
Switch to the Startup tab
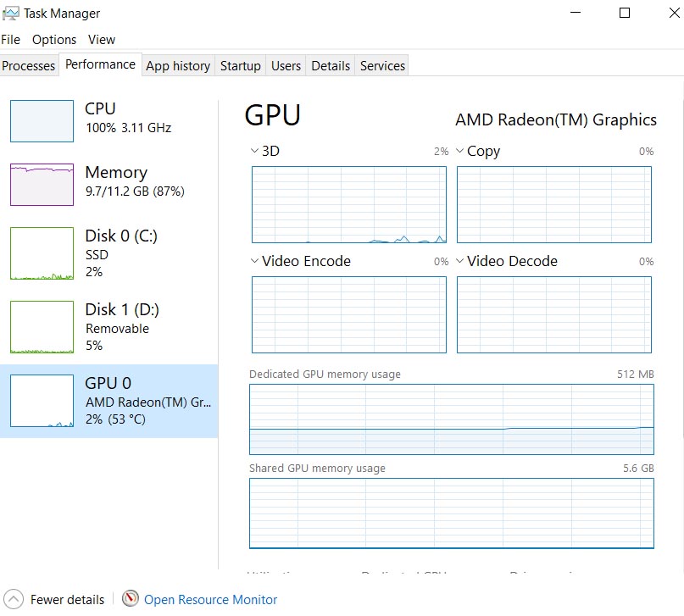[x=241, y=65]
